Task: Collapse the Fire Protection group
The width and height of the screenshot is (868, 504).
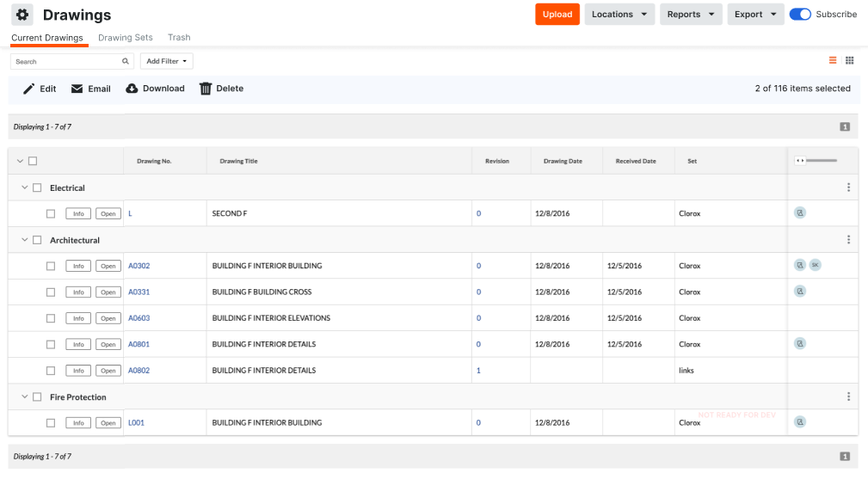Action: (24, 396)
